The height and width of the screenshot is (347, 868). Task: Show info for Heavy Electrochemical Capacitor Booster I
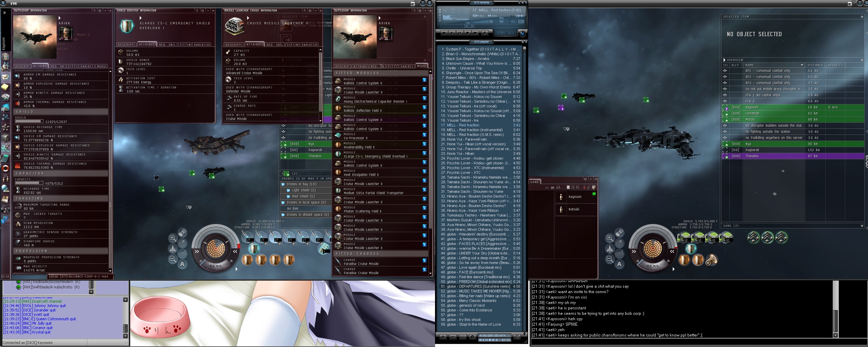coord(425,98)
